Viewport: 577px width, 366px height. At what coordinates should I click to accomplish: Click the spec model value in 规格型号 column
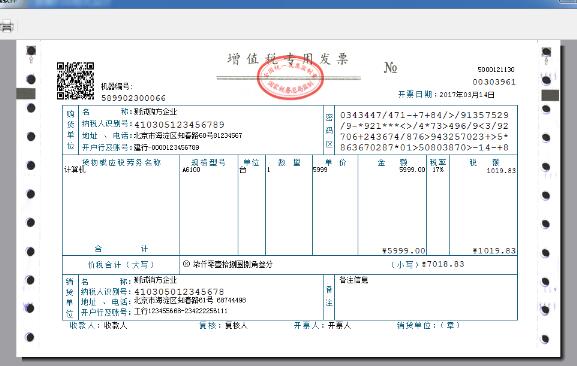click(191, 170)
